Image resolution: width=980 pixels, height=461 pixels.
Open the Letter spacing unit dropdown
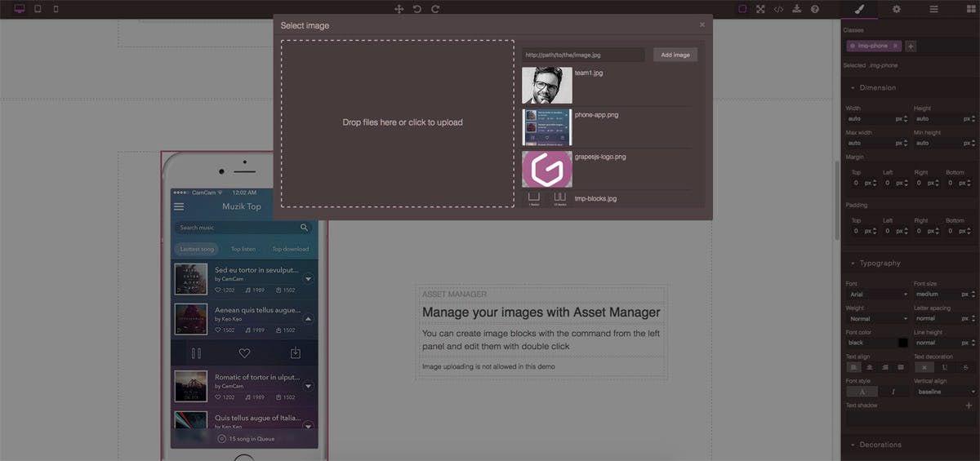966,318
